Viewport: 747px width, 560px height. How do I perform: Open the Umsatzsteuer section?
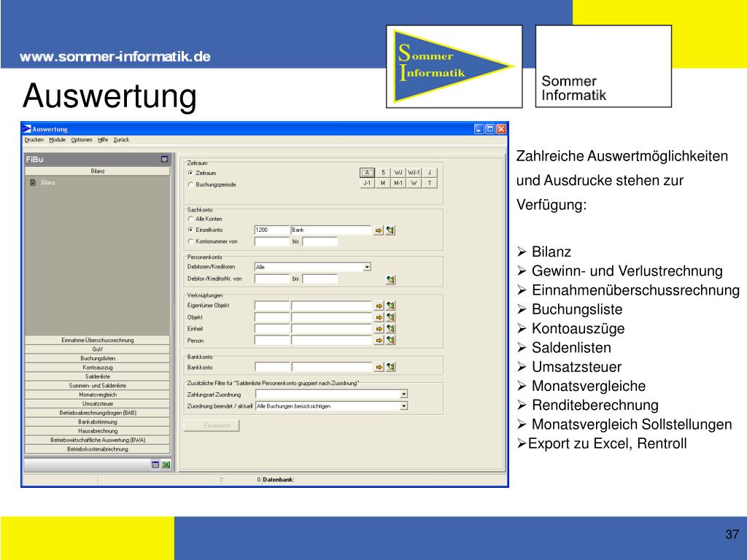coord(97,403)
